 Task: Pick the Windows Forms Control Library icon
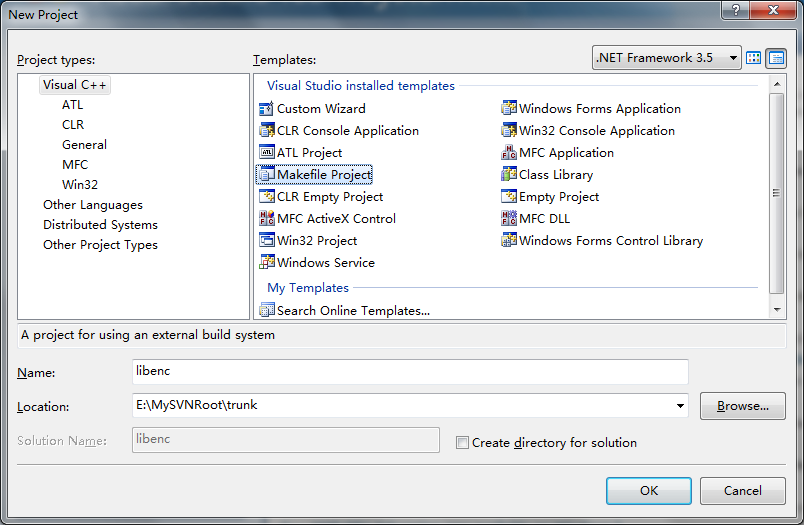pos(509,240)
